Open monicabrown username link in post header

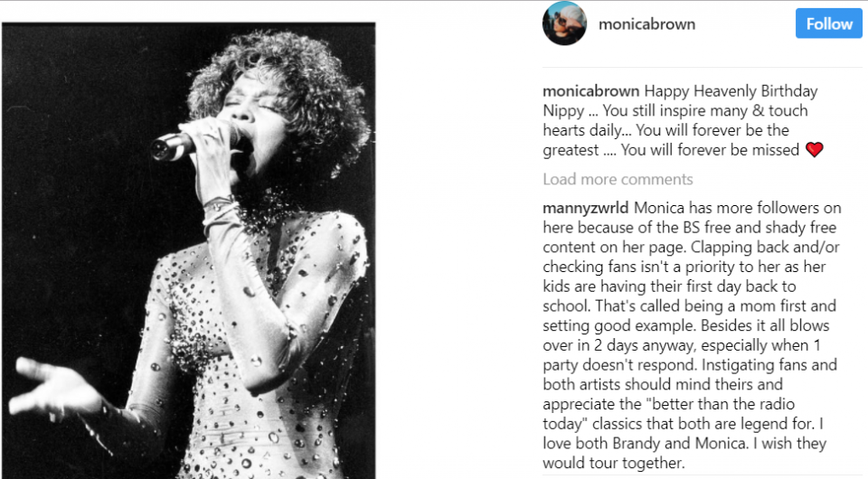(x=646, y=24)
